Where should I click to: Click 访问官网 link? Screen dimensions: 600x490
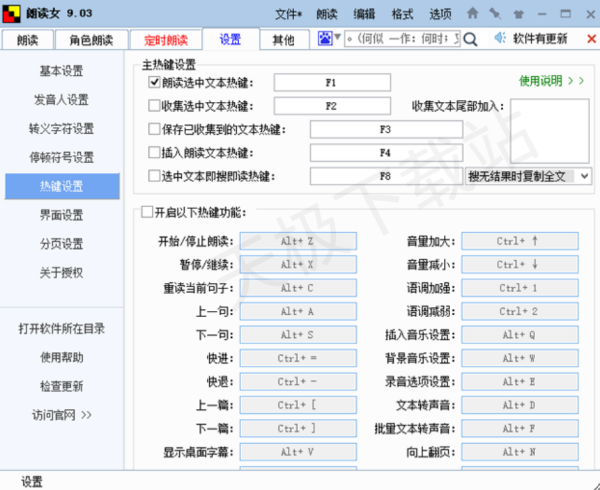pyautogui.click(x=62, y=415)
